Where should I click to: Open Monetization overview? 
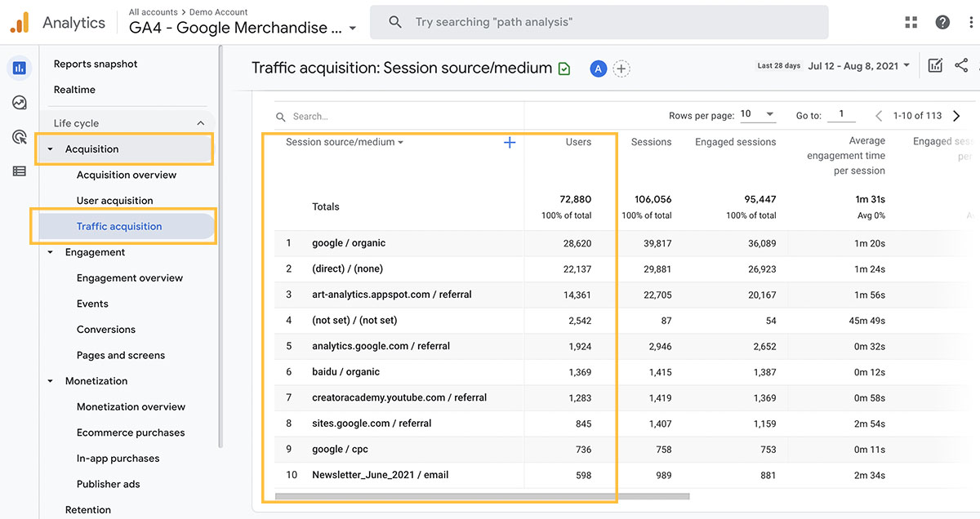click(x=131, y=407)
